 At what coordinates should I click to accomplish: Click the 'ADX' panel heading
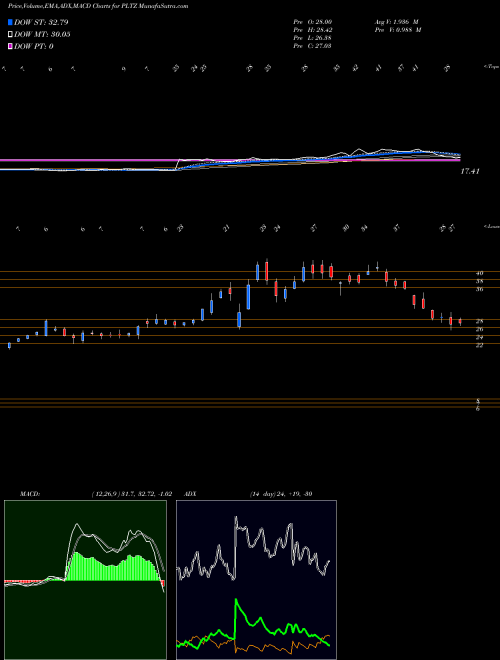coord(190,494)
